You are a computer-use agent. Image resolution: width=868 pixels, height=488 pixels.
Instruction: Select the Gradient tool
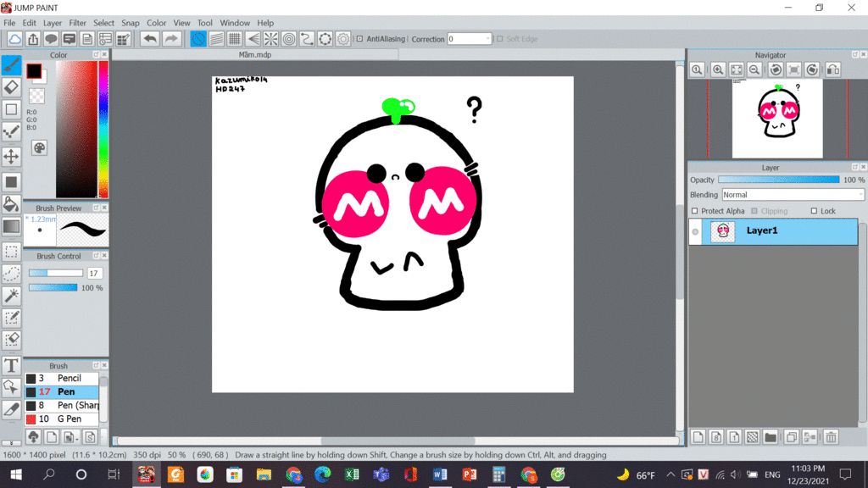click(11, 226)
